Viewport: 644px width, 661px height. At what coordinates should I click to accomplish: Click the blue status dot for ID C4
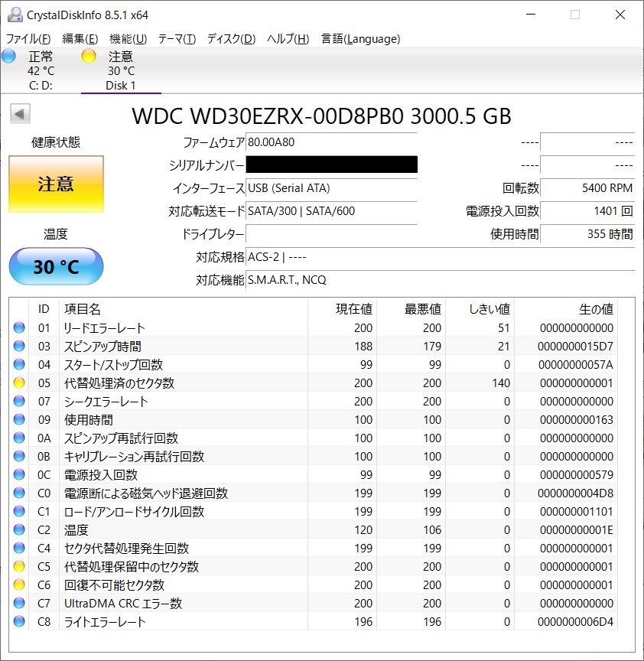pyautogui.click(x=19, y=548)
